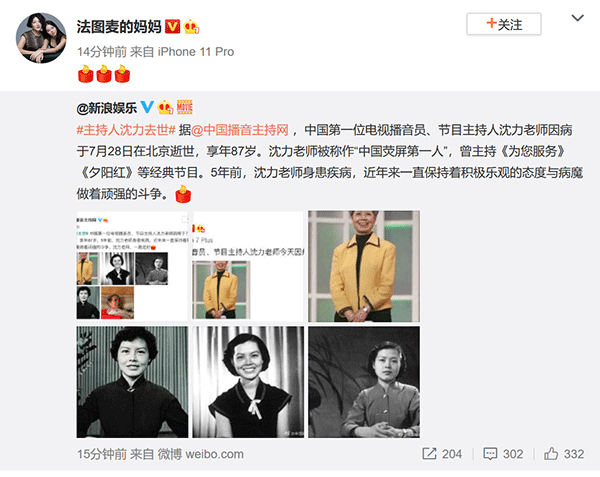Click the MOVIE film badge icon
This screenshot has width=600, height=477.
(x=184, y=107)
